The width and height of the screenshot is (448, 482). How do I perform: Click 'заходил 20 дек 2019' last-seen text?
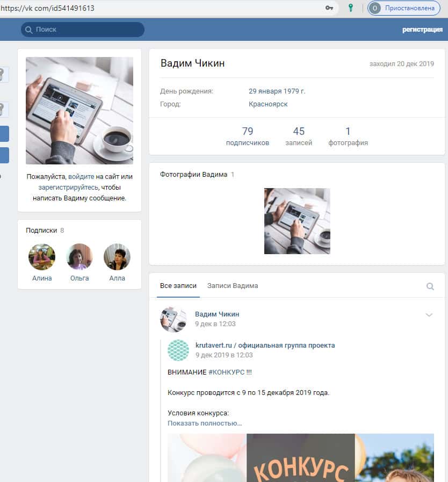tap(402, 63)
